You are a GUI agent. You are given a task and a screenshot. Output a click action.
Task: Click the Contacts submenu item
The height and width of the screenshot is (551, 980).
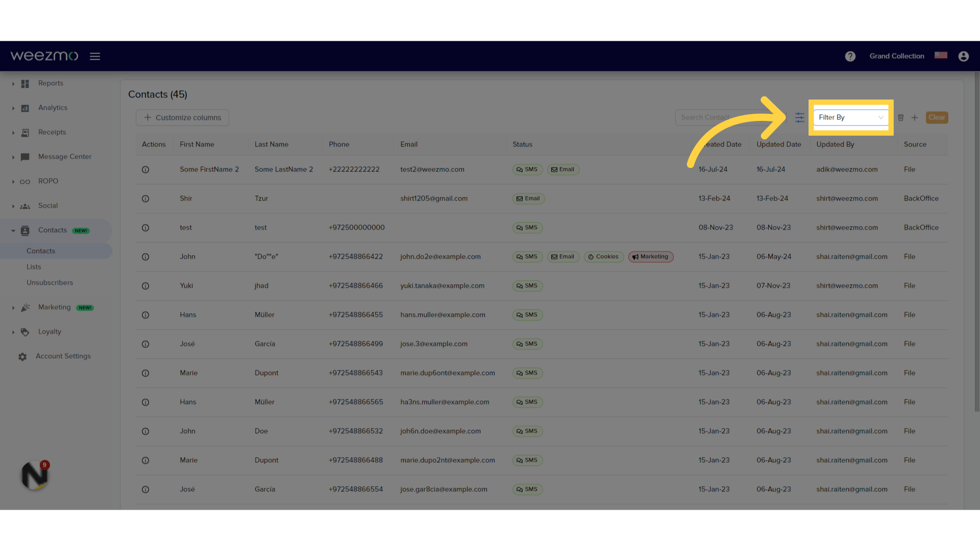pyautogui.click(x=40, y=251)
